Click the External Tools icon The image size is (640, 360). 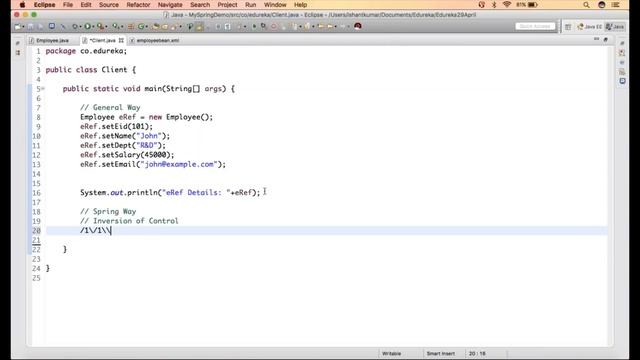116,27
